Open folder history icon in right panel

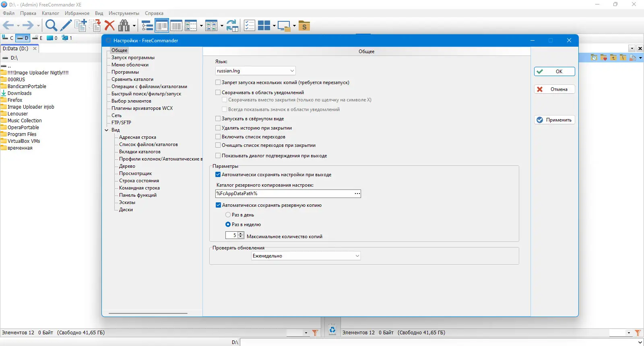594,58
